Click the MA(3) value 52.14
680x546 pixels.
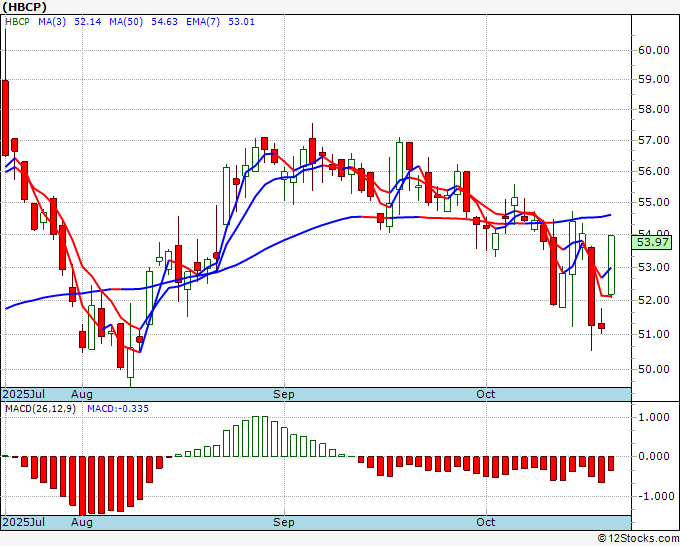click(88, 21)
